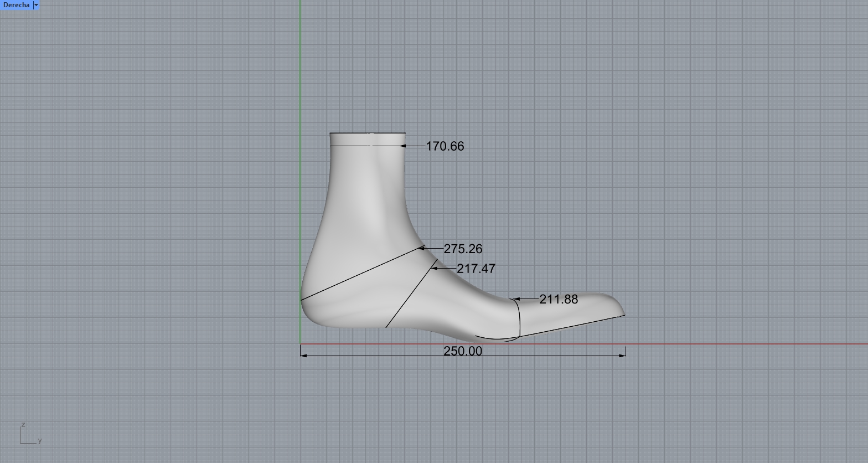This screenshot has height=463, width=868.
Task: Select the 250.00 length dimension text
Action: [463, 351]
